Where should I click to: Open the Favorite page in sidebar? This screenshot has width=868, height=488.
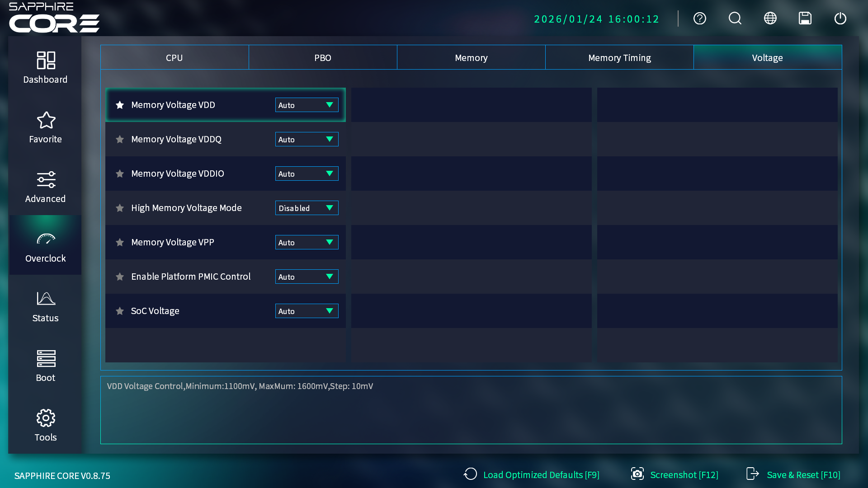point(45,127)
